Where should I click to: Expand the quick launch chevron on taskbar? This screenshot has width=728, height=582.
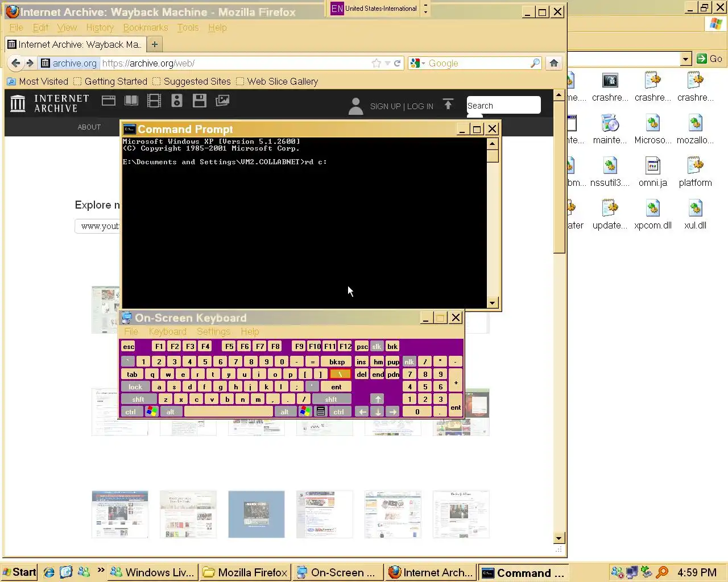tap(101, 570)
